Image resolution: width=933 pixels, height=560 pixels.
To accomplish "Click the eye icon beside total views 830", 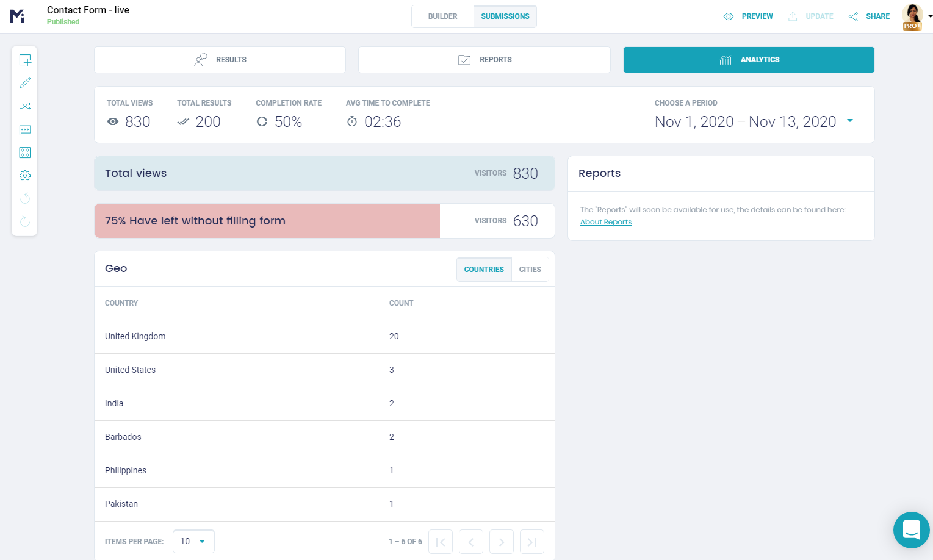I will click(113, 121).
